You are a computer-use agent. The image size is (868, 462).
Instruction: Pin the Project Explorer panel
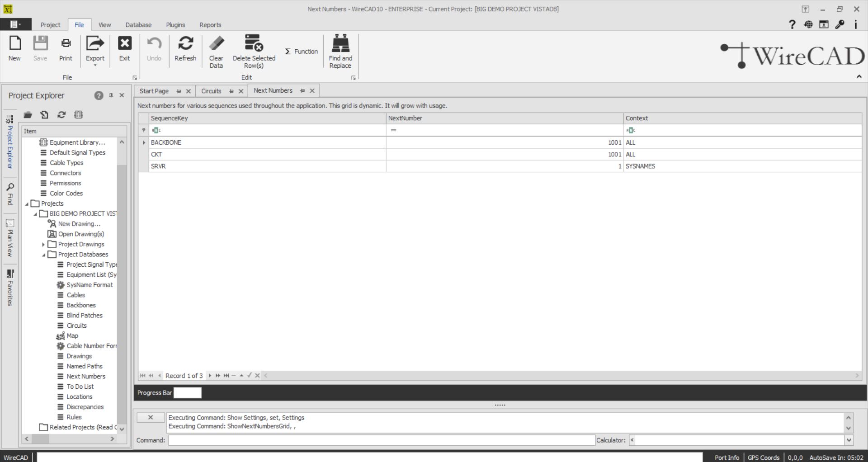111,95
